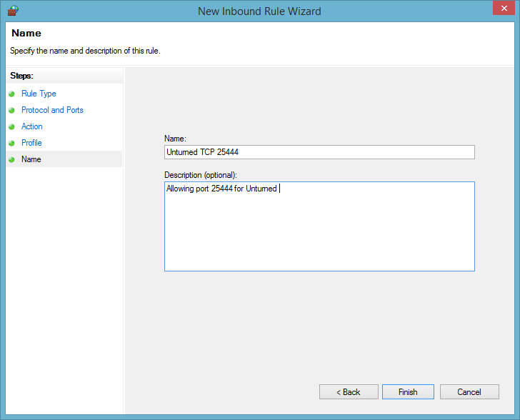Image resolution: width=520 pixels, height=420 pixels.
Task: Go to the Rule Type step
Action: 39,94
